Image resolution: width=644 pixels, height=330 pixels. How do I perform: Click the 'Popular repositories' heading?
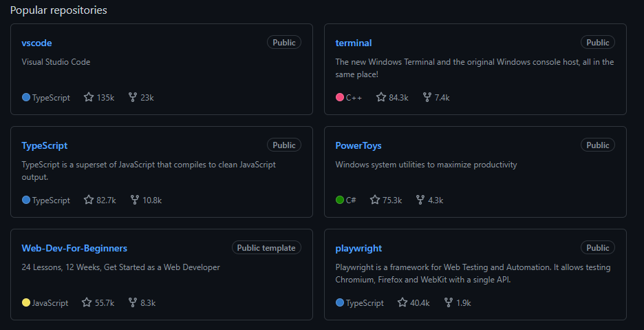58,10
